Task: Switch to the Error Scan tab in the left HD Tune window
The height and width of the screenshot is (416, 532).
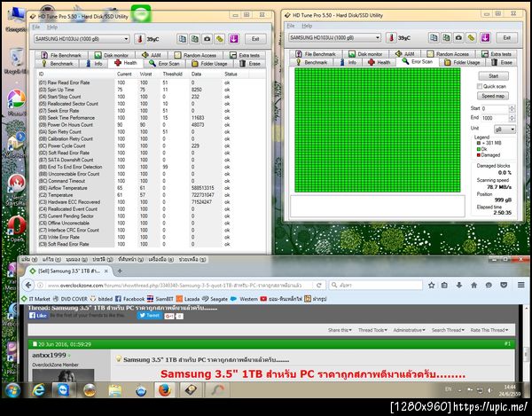Action: point(165,64)
